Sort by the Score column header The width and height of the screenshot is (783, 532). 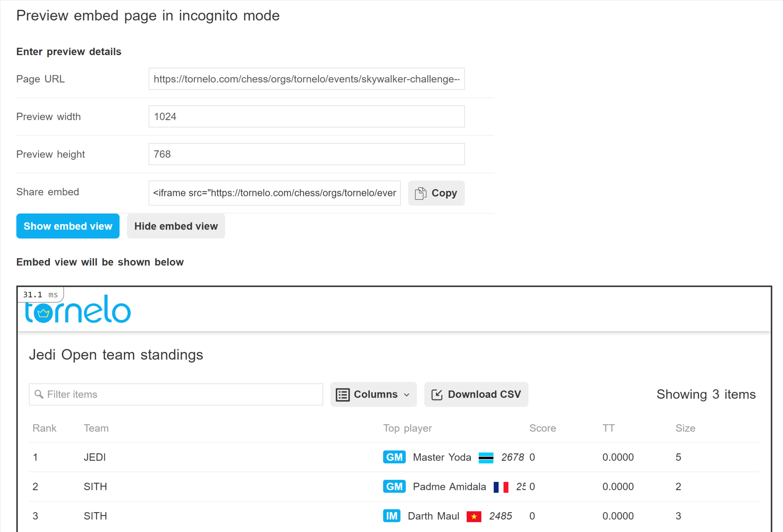[x=542, y=428]
